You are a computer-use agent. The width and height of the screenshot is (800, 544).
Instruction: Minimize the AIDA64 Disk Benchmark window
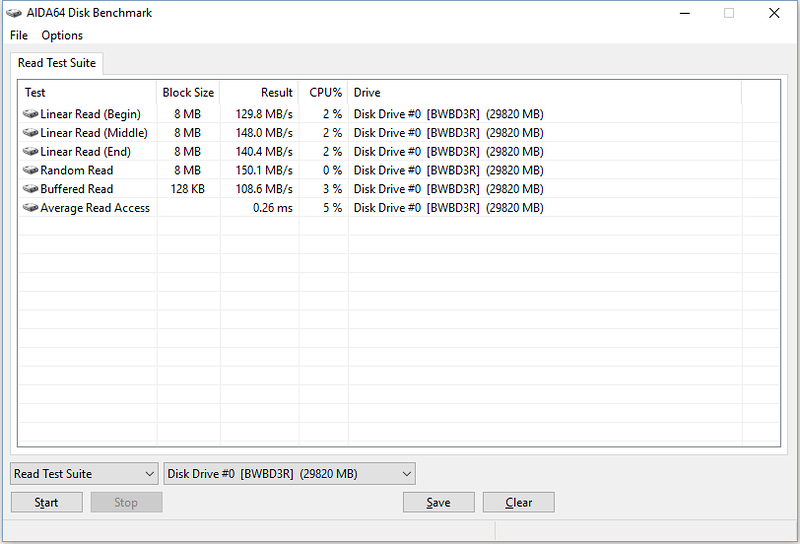pos(685,13)
